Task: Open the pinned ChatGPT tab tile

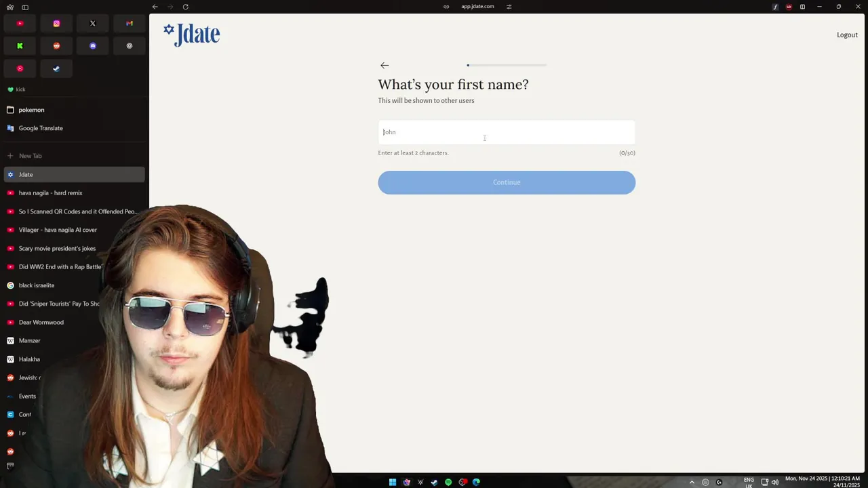Action: tap(130, 46)
